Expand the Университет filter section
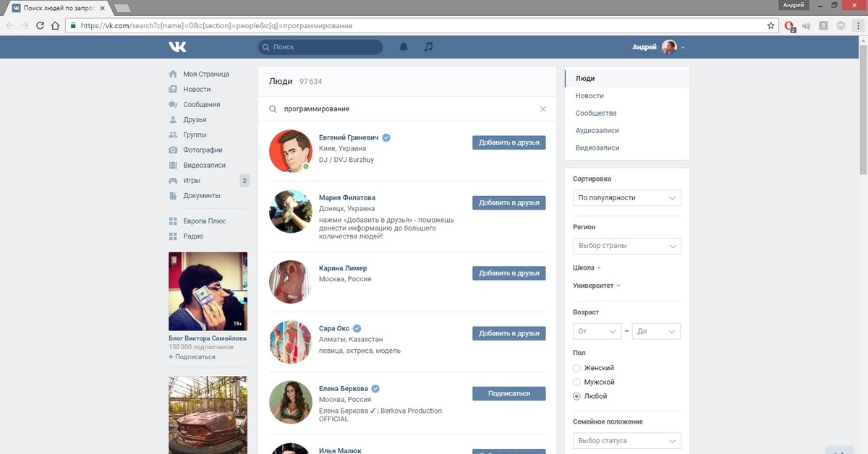868x454 pixels. pyautogui.click(x=597, y=286)
